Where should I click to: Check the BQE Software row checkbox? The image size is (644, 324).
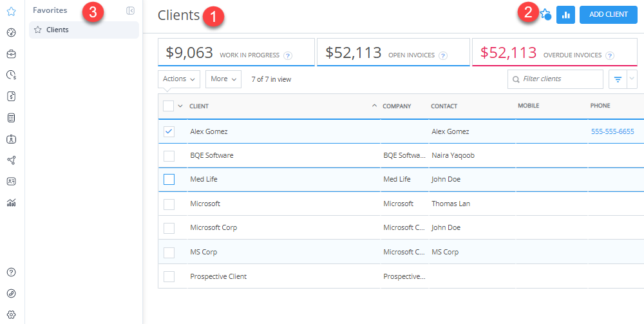click(169, 156)
